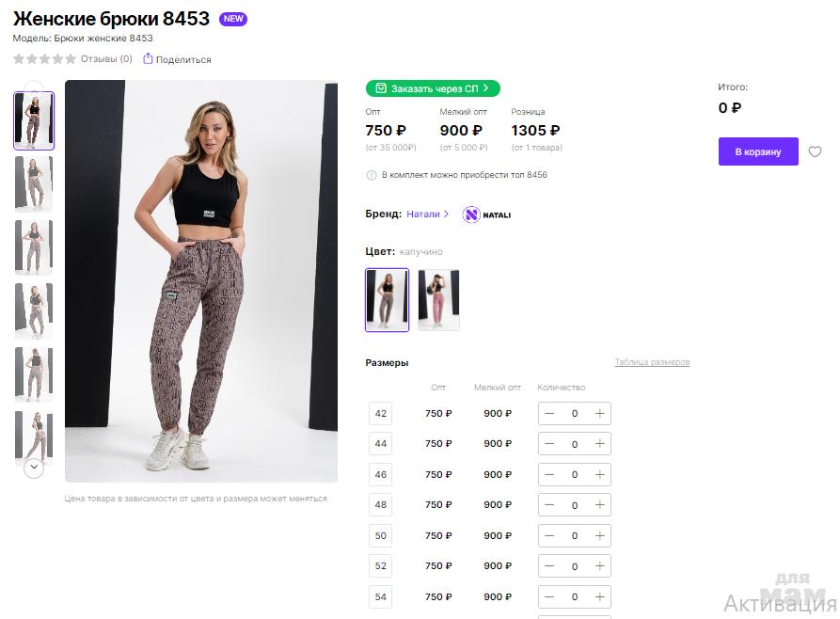
Task: Add product to wishlist heart icon
Action: [816, 152]
